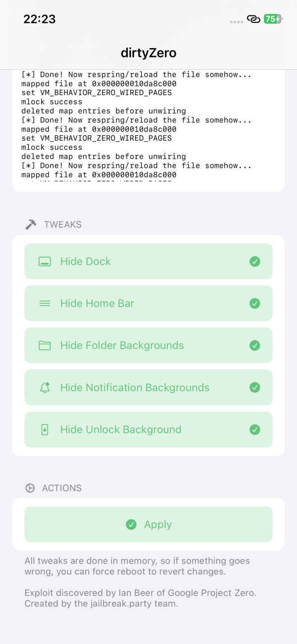Toggle Hide Notification Backgrounds checkmark

click(x=255, y=388)
